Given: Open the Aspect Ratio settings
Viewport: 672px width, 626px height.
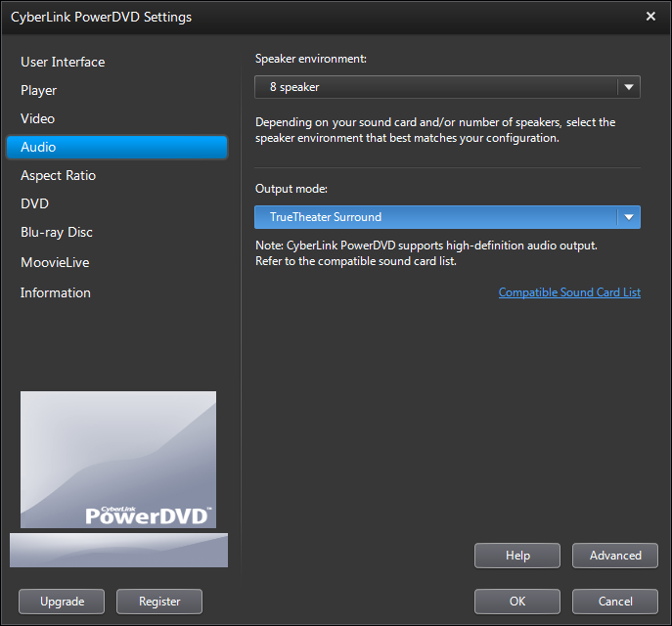Looking at the screenshot, I should pos(59,175).
